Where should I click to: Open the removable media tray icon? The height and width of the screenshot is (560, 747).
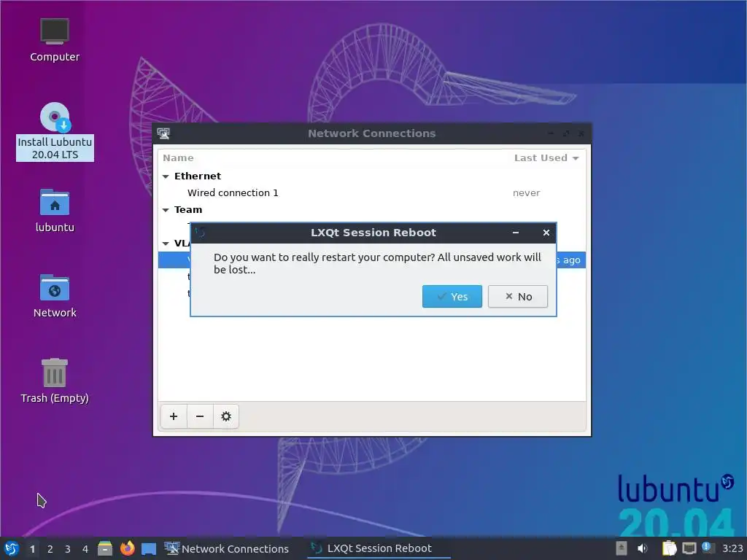[x=622, y=548]
